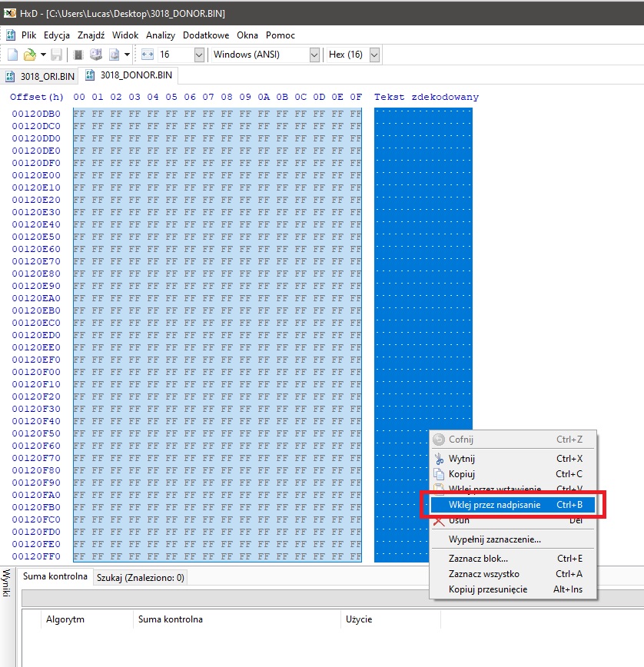This screenshot has width=644, height=667.
Task: Open the Widok menu
Action: [125, 35]
